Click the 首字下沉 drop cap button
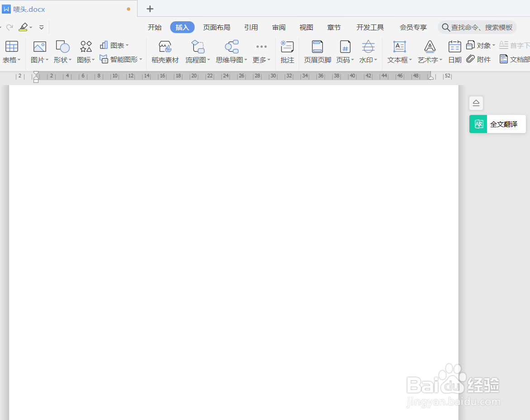Image resolution: width=530 pixels, height=420 pixels. (x=515, y=45)
